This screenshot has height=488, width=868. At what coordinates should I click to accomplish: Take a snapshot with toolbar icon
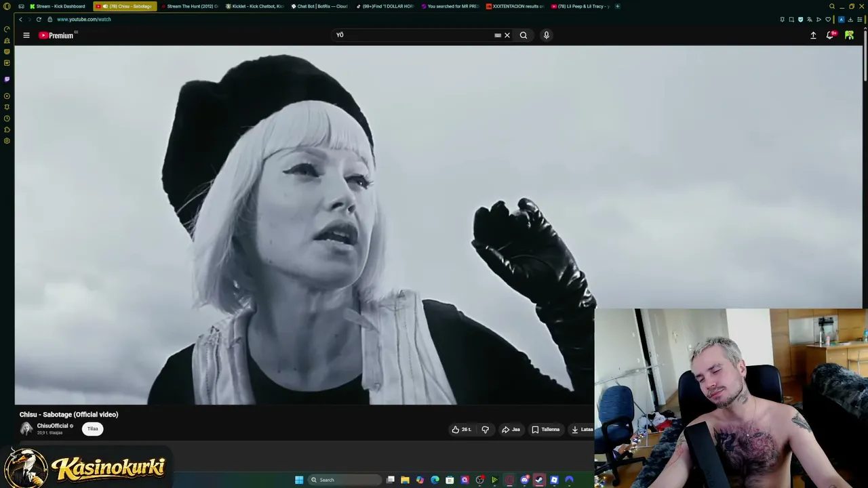[791, 19]
